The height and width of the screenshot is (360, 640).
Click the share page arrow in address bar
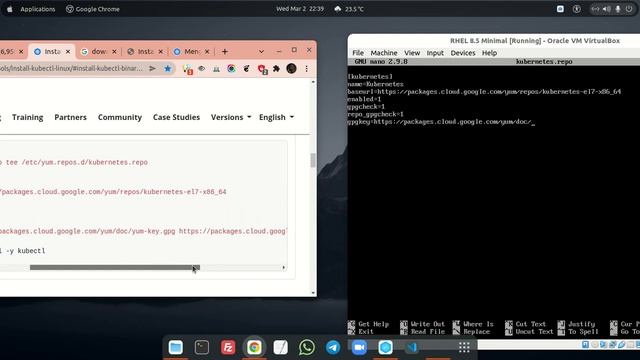[x=152, y=69]
